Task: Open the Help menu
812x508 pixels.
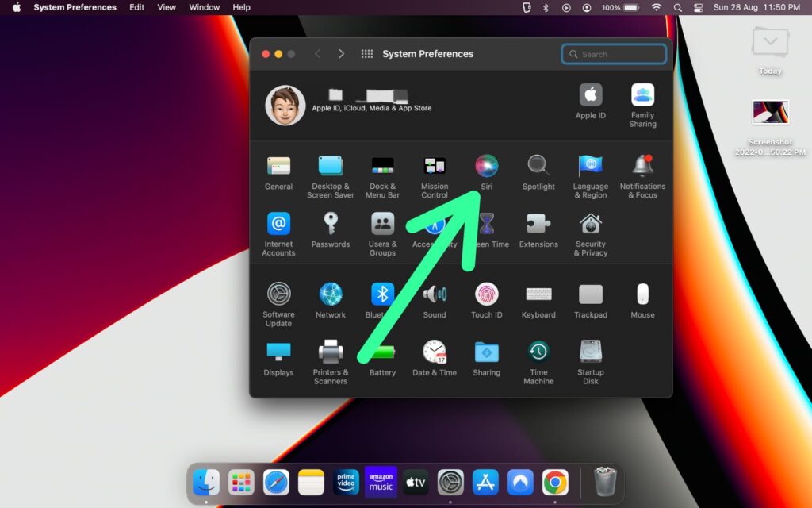Action: (x=241, y=7)
